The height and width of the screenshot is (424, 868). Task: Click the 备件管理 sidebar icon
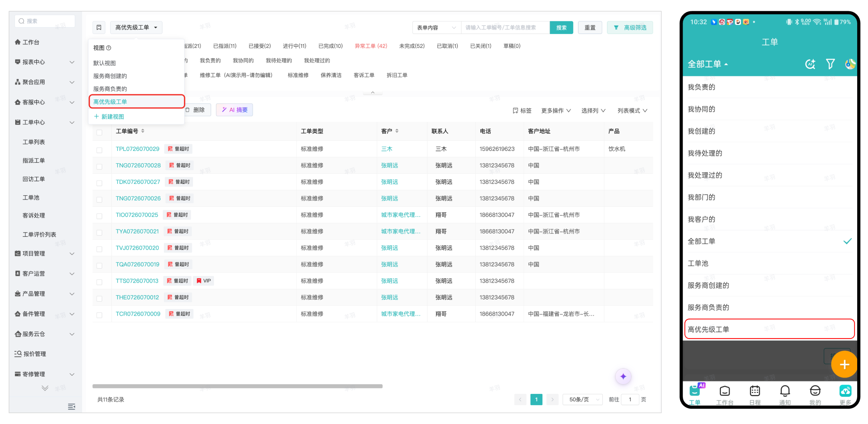pos(18,314)
